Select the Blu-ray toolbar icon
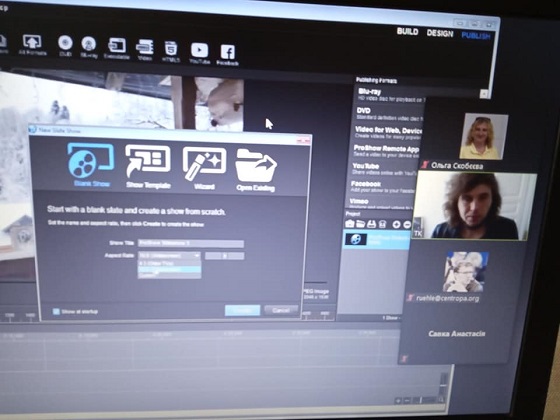The height and width of the screenshot is (420, 560). tap(89, 47)
